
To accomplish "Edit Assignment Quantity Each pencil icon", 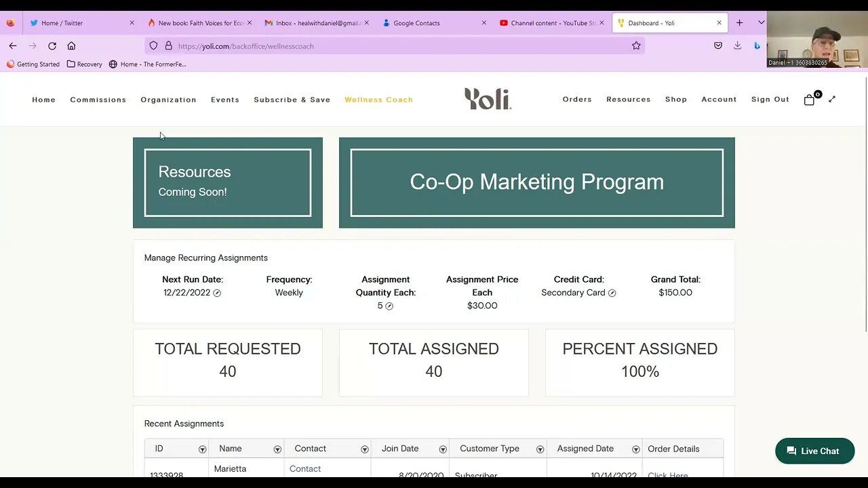I will coord(389,306).
